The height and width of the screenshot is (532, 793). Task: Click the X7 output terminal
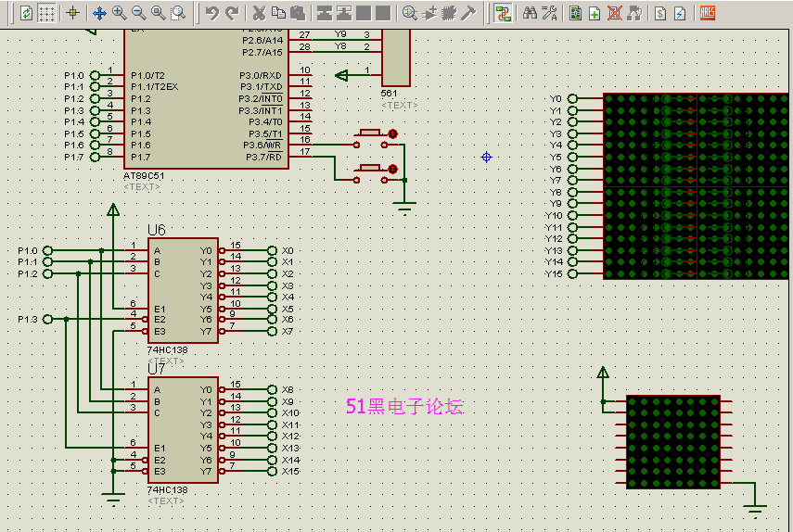point(272,332)
